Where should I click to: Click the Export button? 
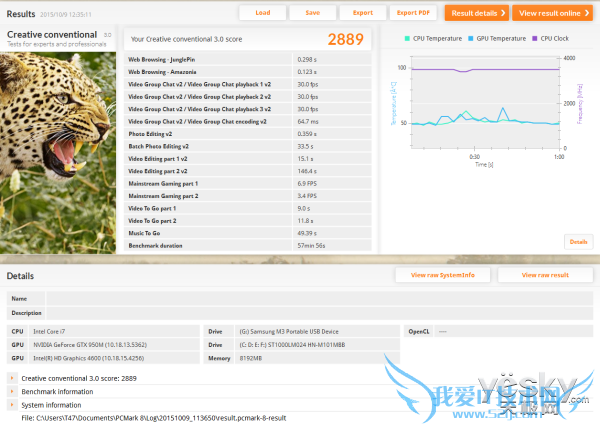pyautogui.click(x=363, y=13)
